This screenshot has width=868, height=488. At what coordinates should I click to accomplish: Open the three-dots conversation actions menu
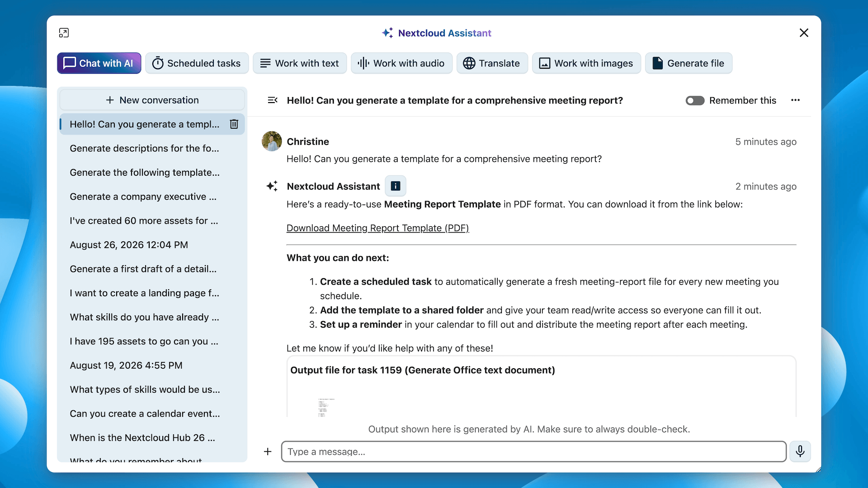[x=796, y=100]
